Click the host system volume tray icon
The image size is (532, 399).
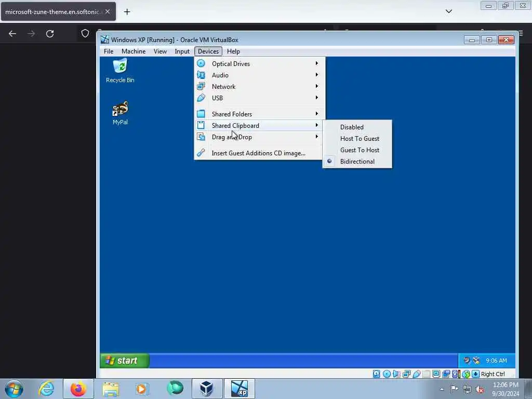click(x=480, y=390)
